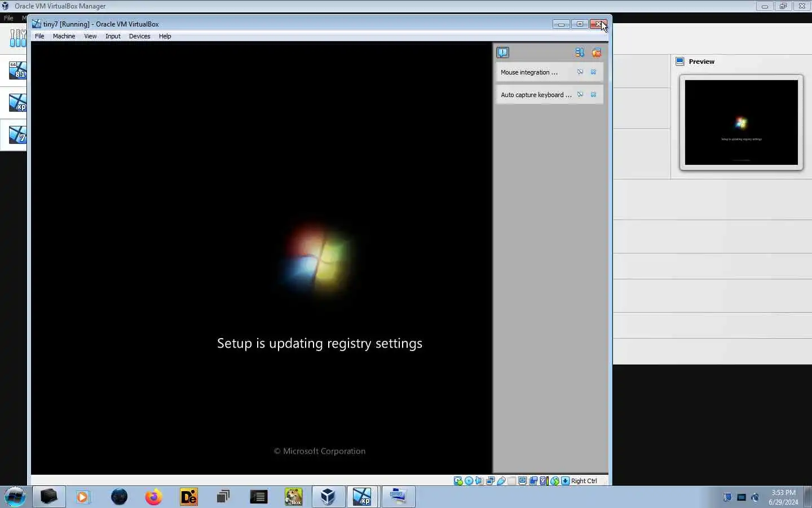Dismiss the Auto capture keyboard notification
The height and width of the screenshot is (508, 812).
pos(593,94)
